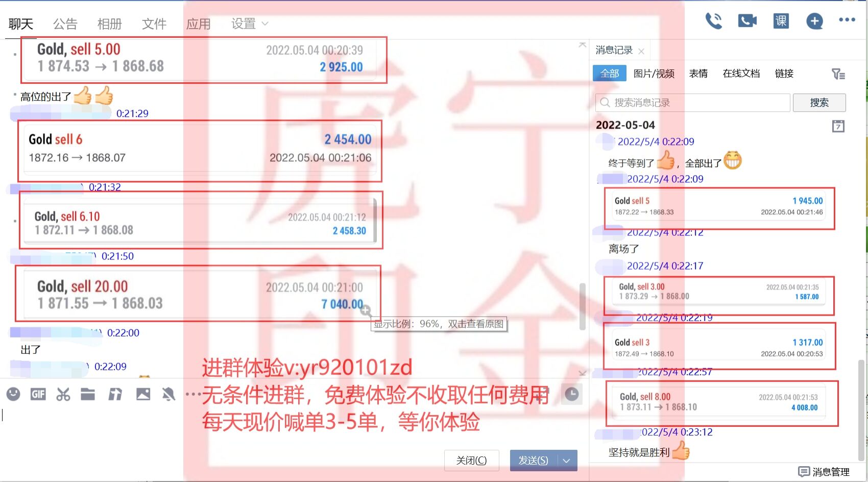Switch to the 相册 tab
The height and width of the screenshot is (482, 868).
[110, 24]
